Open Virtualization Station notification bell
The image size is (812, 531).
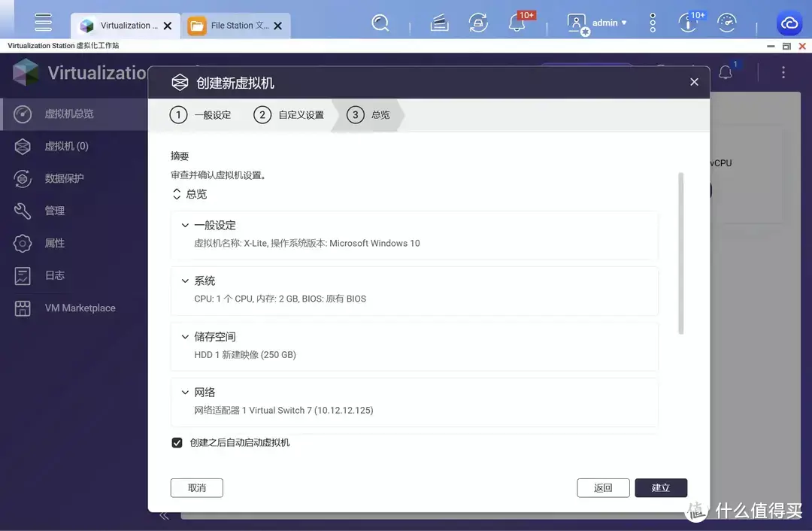tap(726, 72)
